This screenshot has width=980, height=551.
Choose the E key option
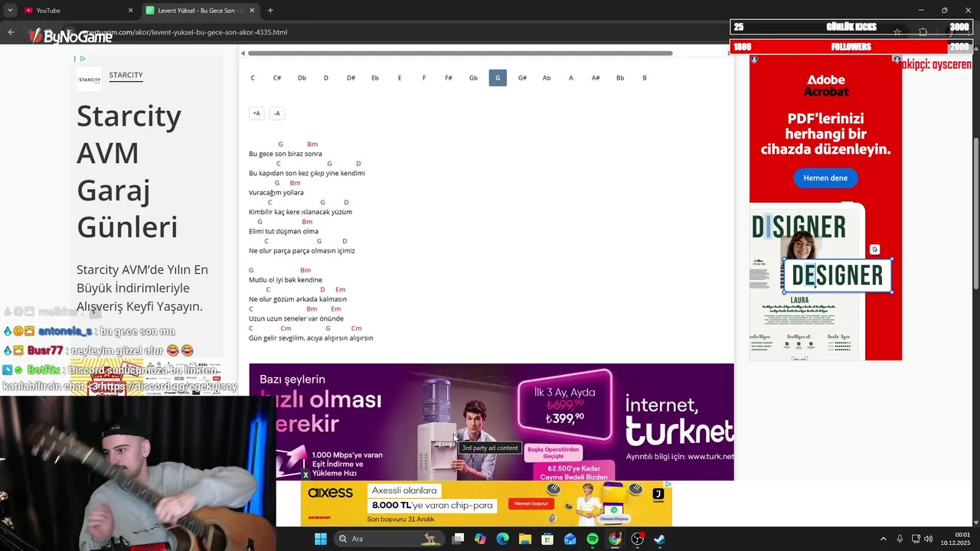tap(400, 77)
